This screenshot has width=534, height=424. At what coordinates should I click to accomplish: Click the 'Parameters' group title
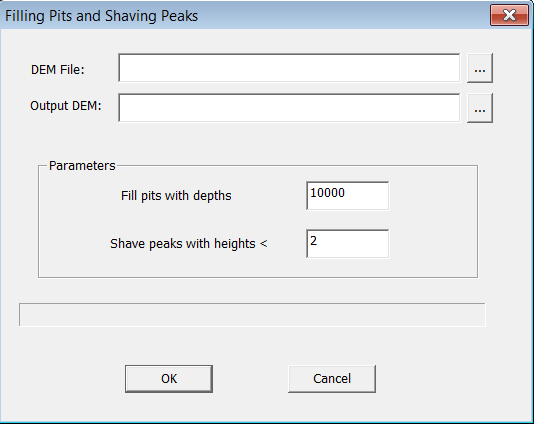tap(82, 166)
